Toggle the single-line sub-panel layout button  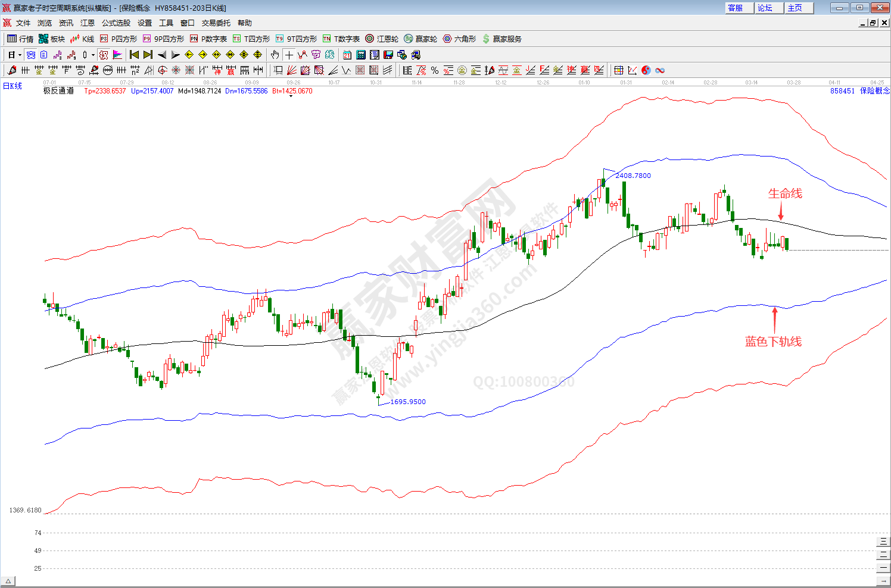point(883,568)
